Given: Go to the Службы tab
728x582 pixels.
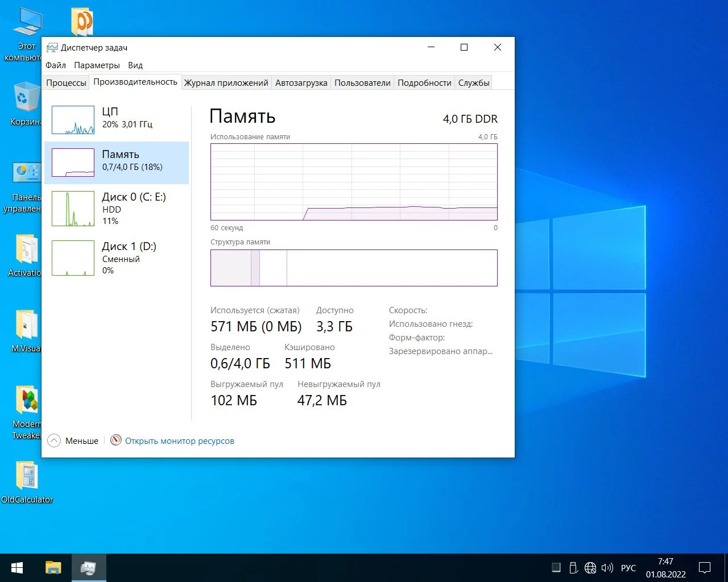Looking at the screenshot, I should tap(473, 83).
